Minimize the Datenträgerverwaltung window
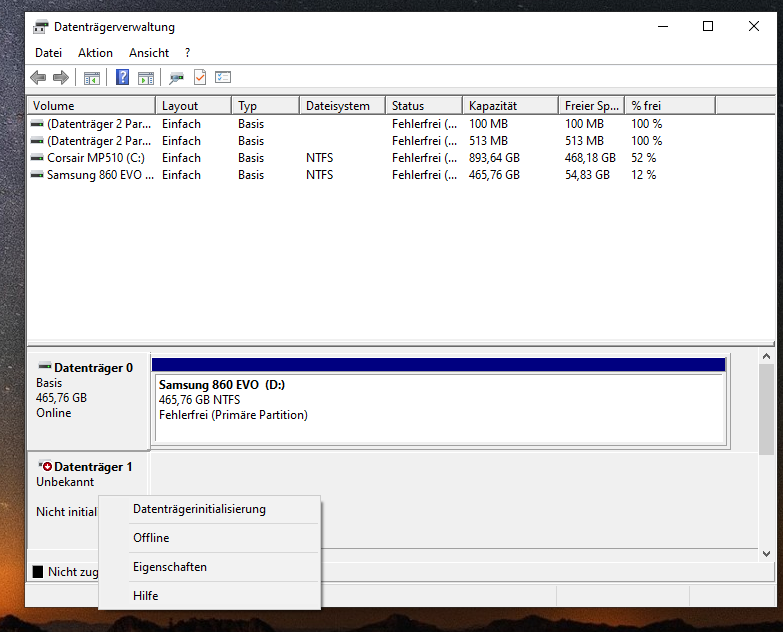The width and height of the screenshot is (783, 632). (x=663, y=26)
